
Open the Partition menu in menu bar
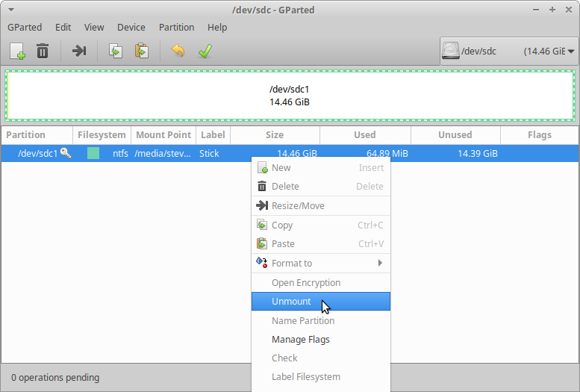[176, 27]
